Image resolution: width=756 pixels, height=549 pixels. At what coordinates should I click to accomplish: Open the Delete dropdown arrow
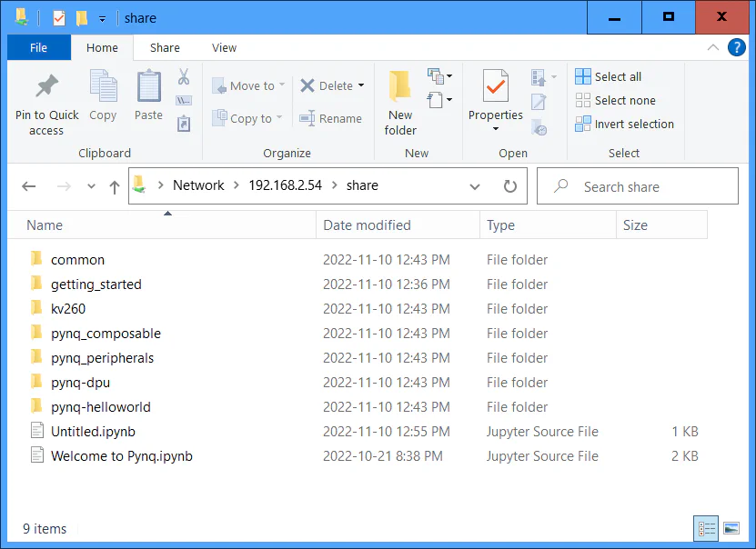(x=358, y=85)
